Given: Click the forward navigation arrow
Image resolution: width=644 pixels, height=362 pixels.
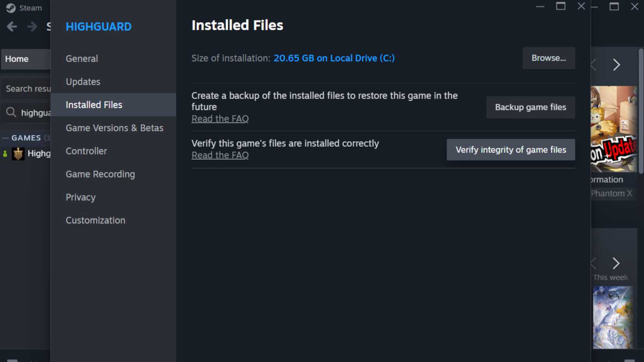Looking at the screenshot, I should pyautogui.click(x=32, y=26).
